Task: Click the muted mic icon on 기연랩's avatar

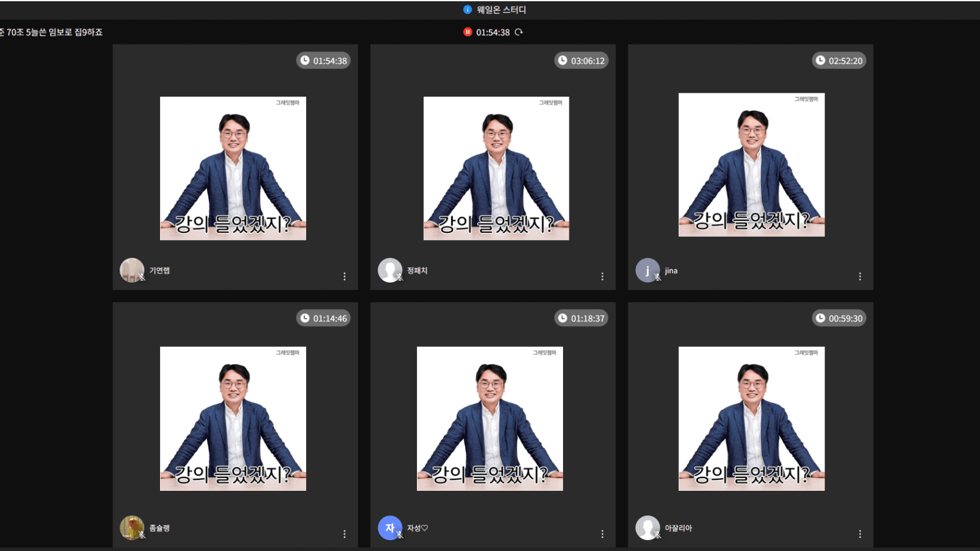Action: coord(142,277)
